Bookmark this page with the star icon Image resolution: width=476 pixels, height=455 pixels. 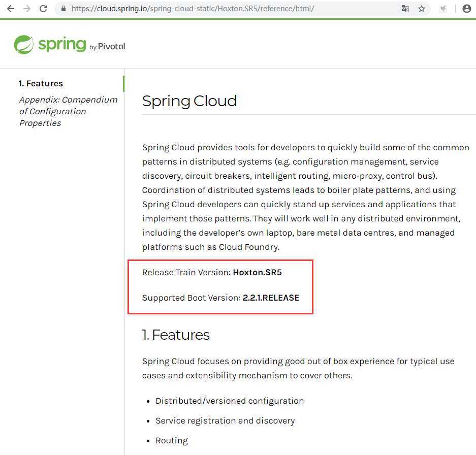422,9
